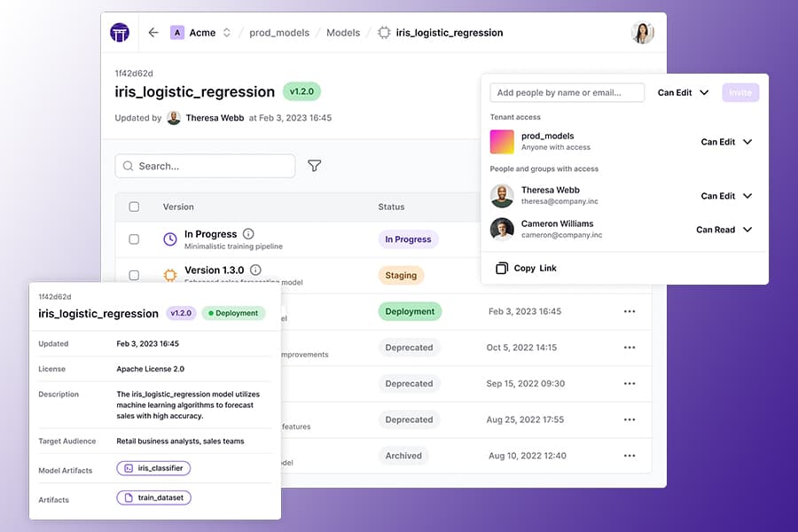Open the filter icon beside search
Image resolution: width=798 pixels, height=532 pixels.
tap(314, 166)
